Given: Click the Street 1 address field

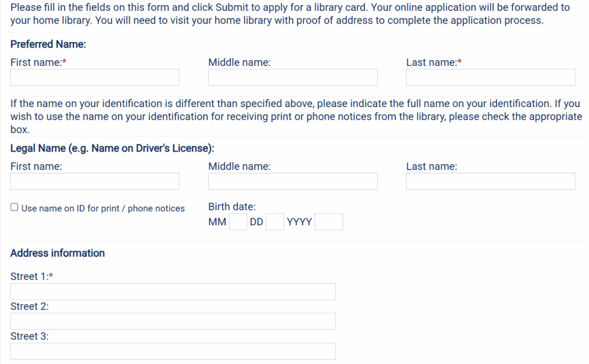Looking at the screenshot, I should pos(173,291).
